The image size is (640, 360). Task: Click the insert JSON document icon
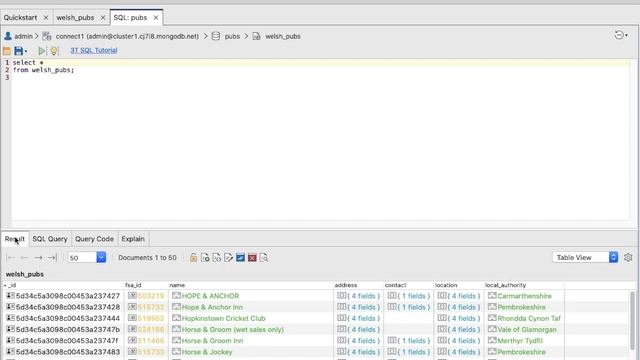point(217,258)
